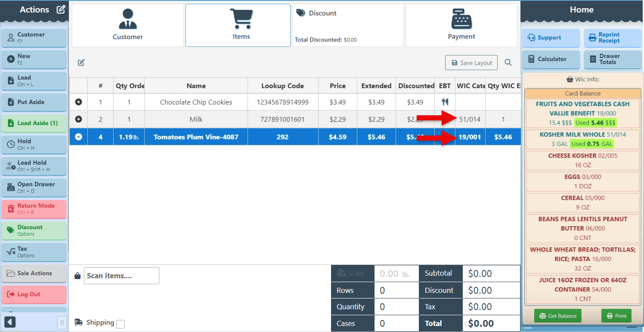This screenshot has width=644, height=332.
Task: Open the Calculator tool
Action: click(x=551, y=59)
